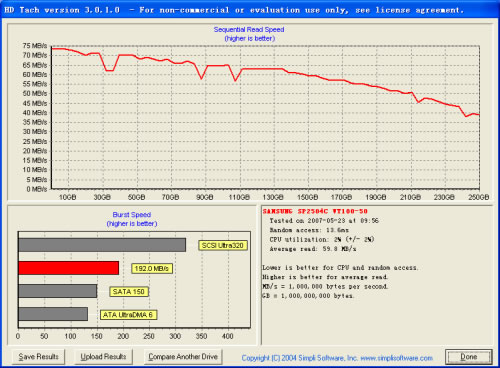Click the ATA UltraDMA 6 label
Image resolution: width=500 pixels, height=368 pixels.
[x=128, y=315]
